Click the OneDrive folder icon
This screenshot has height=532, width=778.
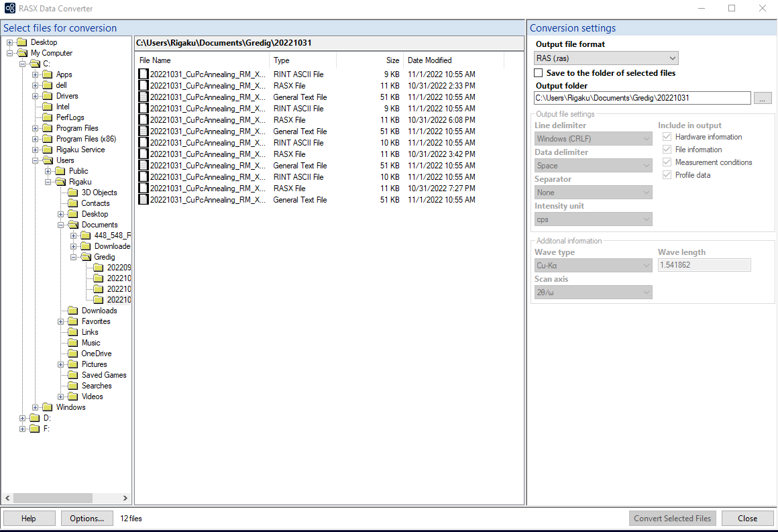tap(73, 354)
